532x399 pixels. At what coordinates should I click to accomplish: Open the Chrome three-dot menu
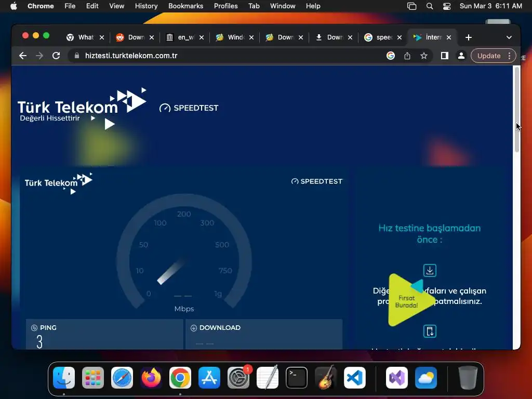509,56
